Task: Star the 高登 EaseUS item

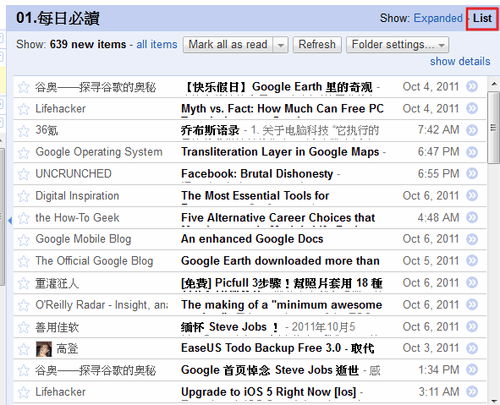Action: click(24, 349)
